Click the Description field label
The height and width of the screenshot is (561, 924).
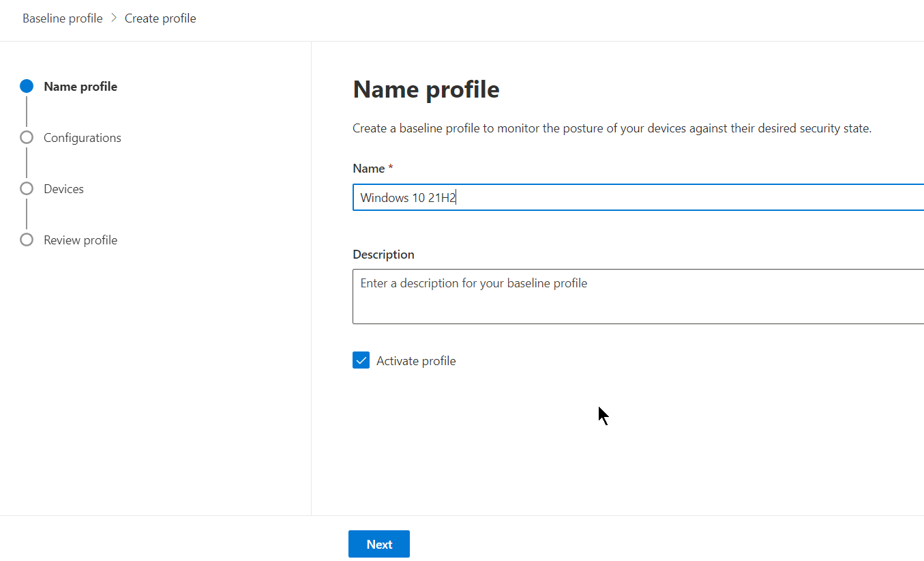383,255
